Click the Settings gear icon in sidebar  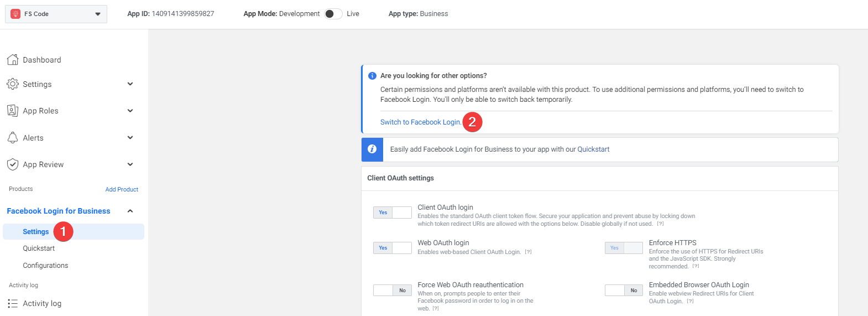point(13,84)
